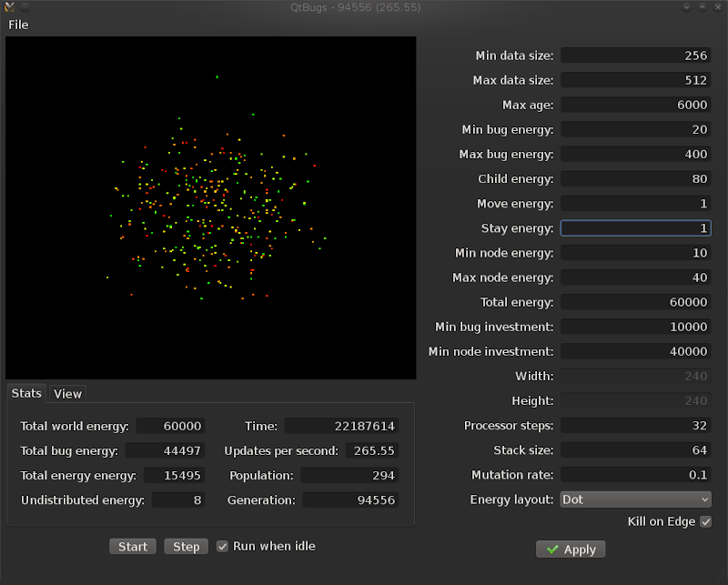The width and height of the screenshot is (728, 585).
Task: Disable the Kill on Edge checkbox
Action: (x=706, y=522)
